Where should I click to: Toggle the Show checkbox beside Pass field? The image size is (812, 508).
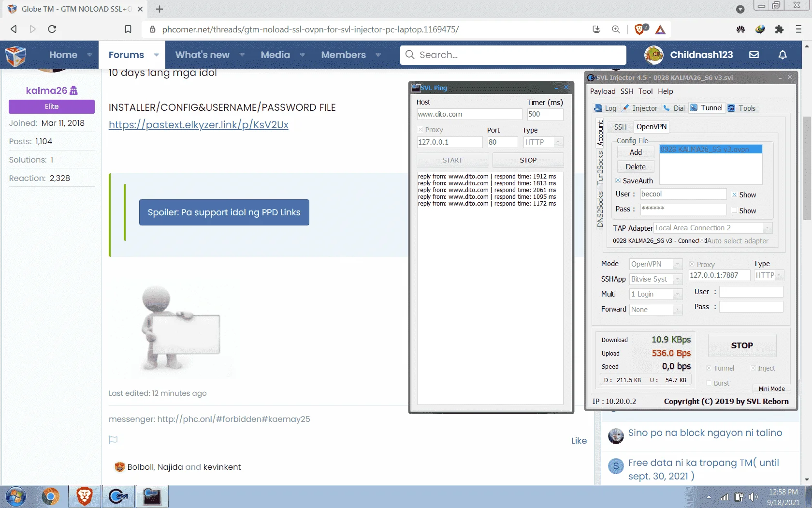point(734,210)
